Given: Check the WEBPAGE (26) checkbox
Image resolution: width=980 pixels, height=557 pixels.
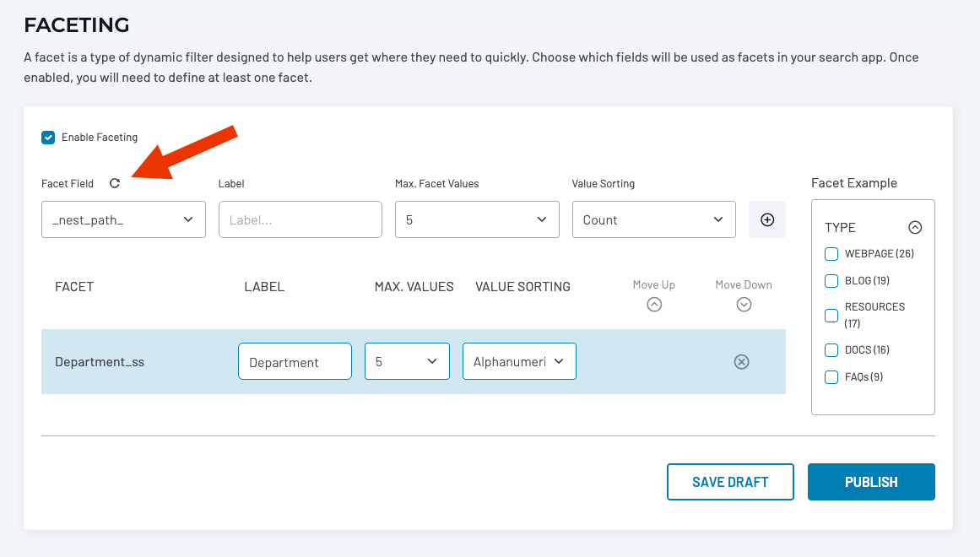Looking at the screenshot, I should pyautogui.click(x=831, y=254).
